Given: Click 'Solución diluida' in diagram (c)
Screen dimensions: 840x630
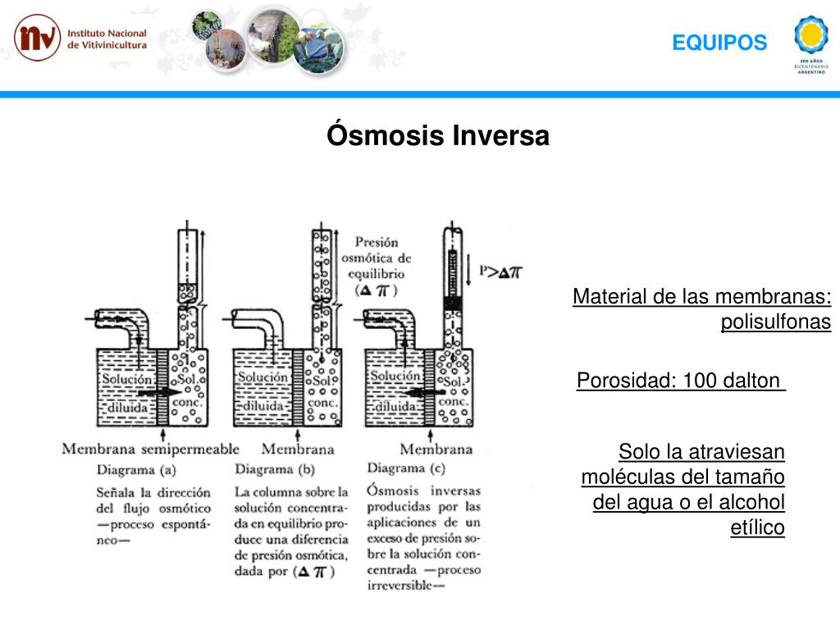Looking at the screenshot, I should [395, 391].
